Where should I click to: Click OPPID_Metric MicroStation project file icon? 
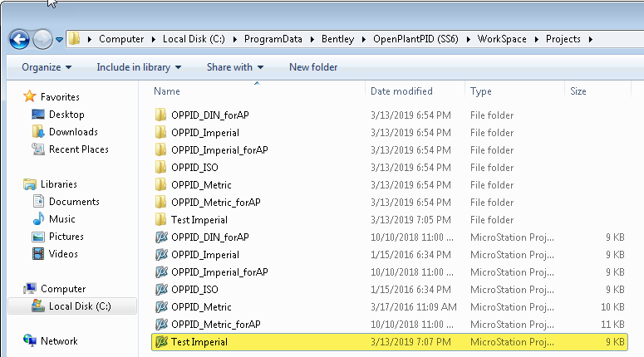click(161, 306)
